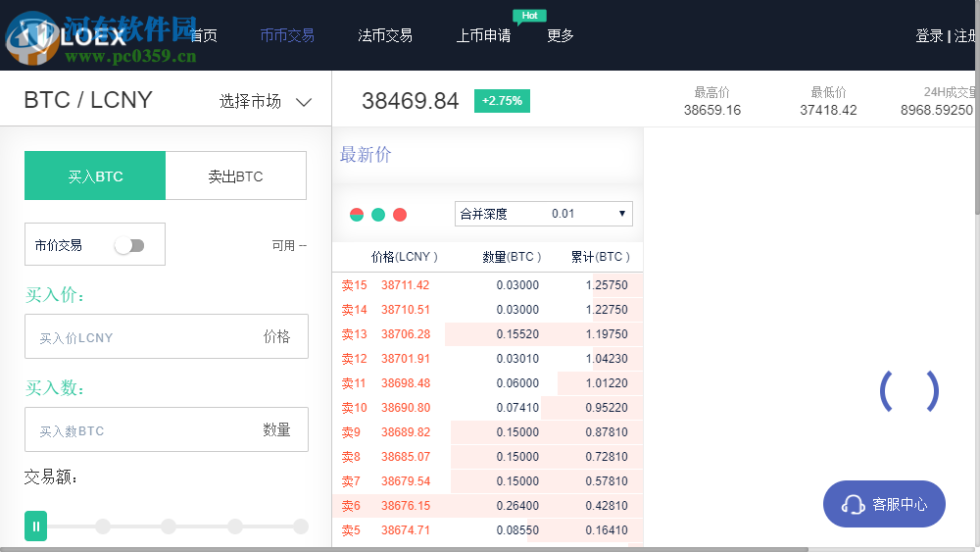Click the green slider handle of amount slider
The image size is (980, 552).
pos(35,527)
